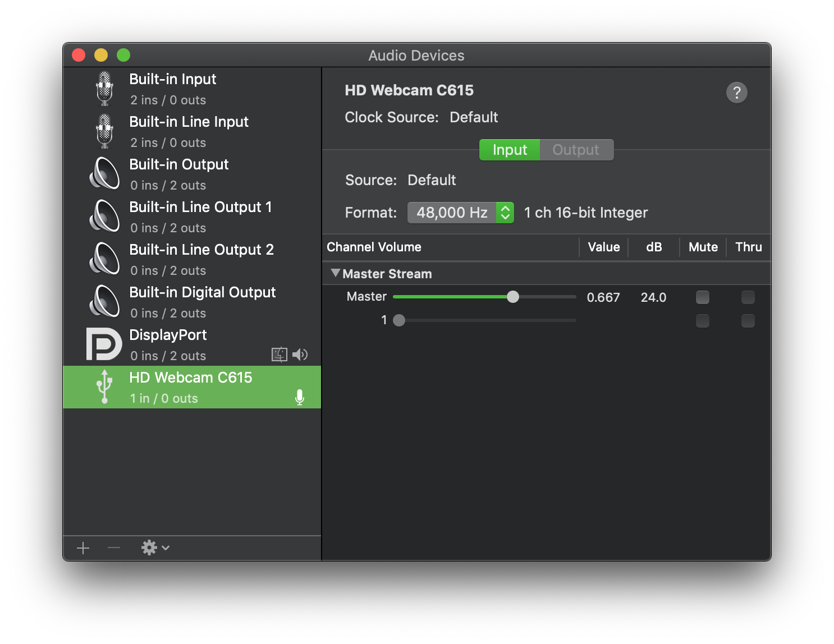
Task: Open help with the question mark button
Action: [737, 93]
